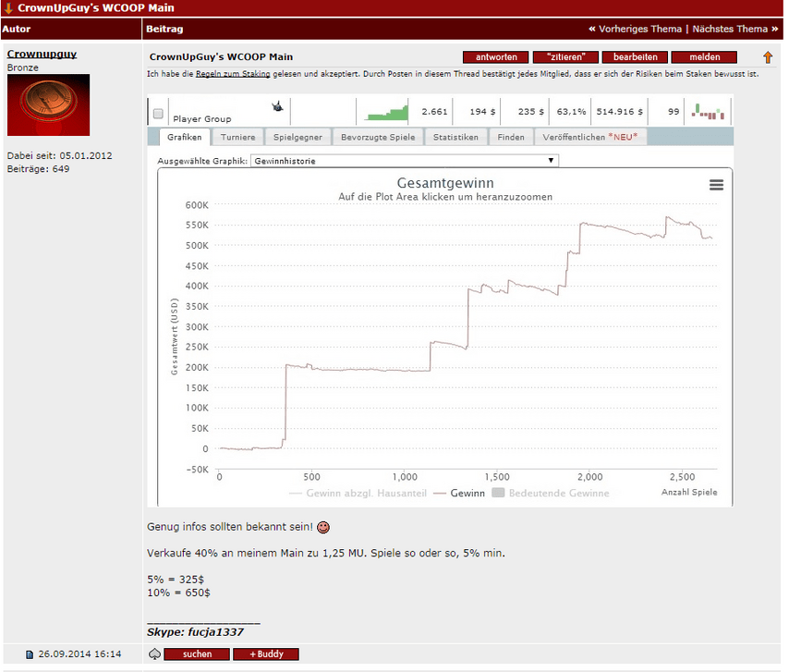Image resolution: width=789 pixels, height=672 pixels.
Task: Open the Crownupguy profile link
Action: [x=42, y=54]
